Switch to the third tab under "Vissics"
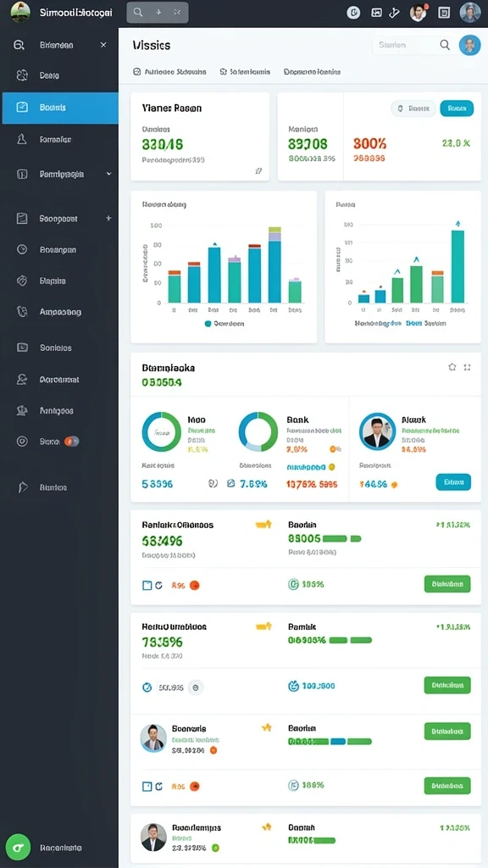This screenshot has width=488, height=868. (x=312, y=71)
